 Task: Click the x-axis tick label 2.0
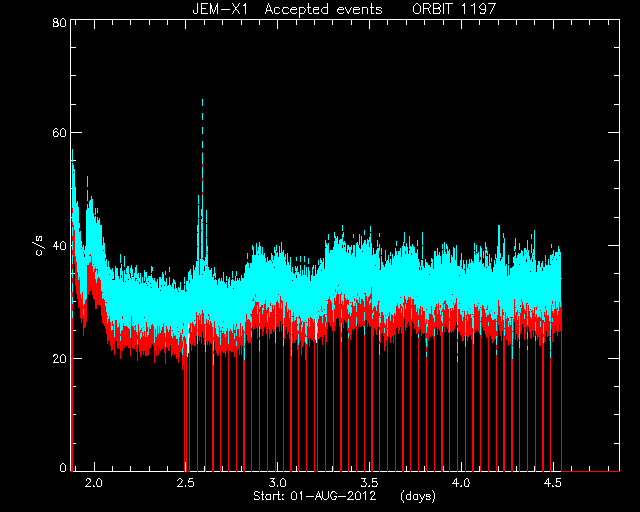[x=94, y=483]
